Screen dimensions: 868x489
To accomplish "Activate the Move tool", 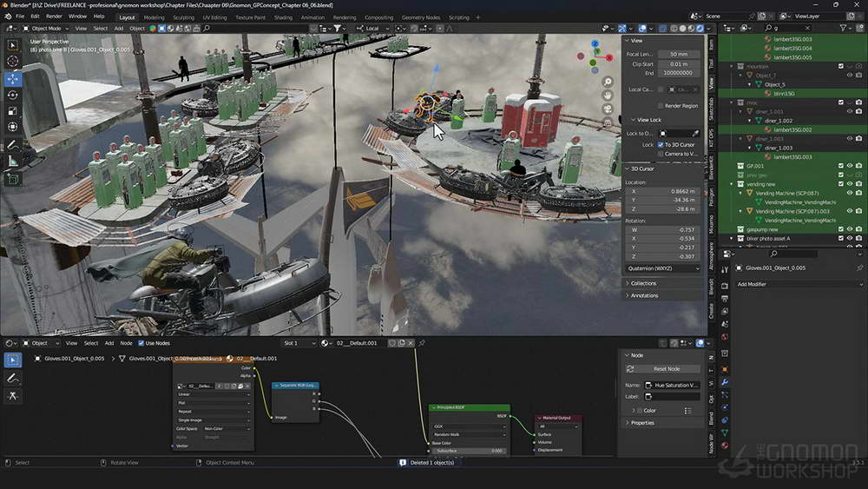I will (13, 79).
